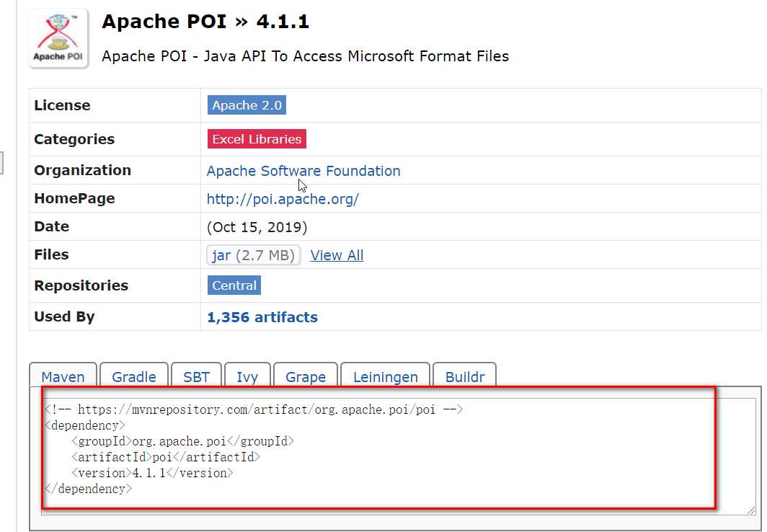Click the 'Date' row label

(x=51, y=226)
